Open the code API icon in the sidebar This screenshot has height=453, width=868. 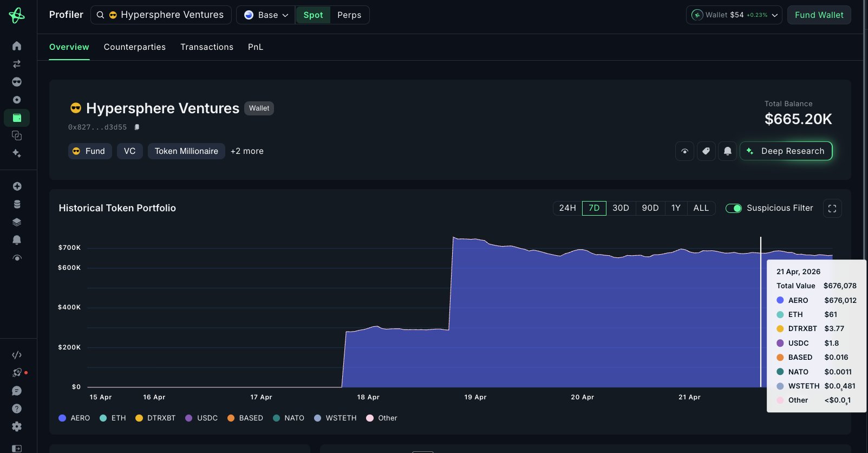point(17,355)
